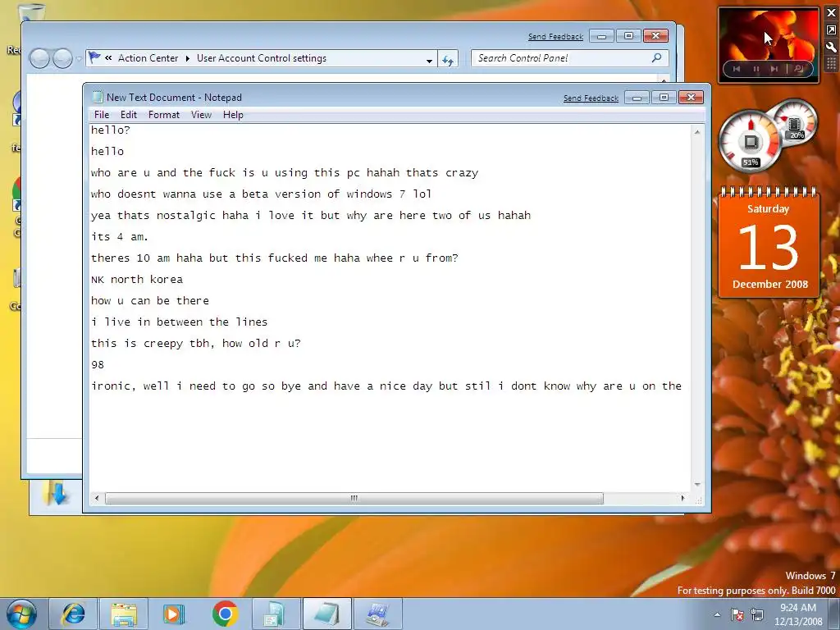This screenshot has width=840, height=630.
Task: Click the line reading '98'
Action: coord(98,365)
